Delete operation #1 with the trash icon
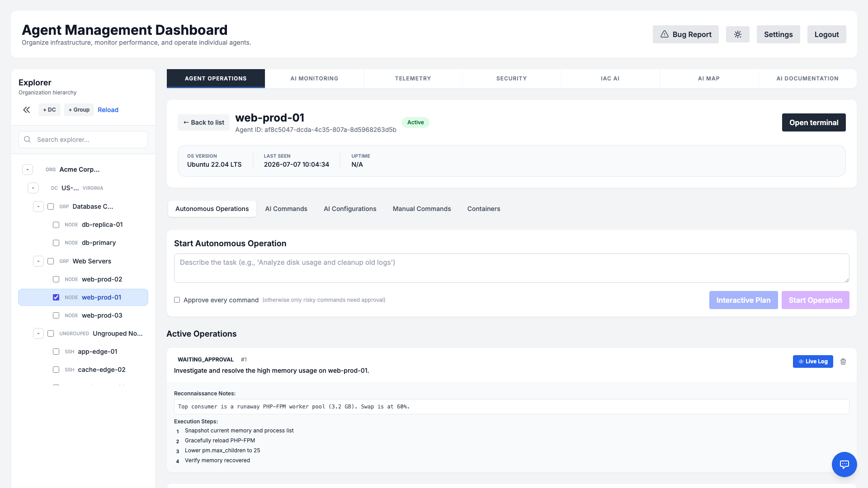Screen dimensions: 868x488 point(843,361)
